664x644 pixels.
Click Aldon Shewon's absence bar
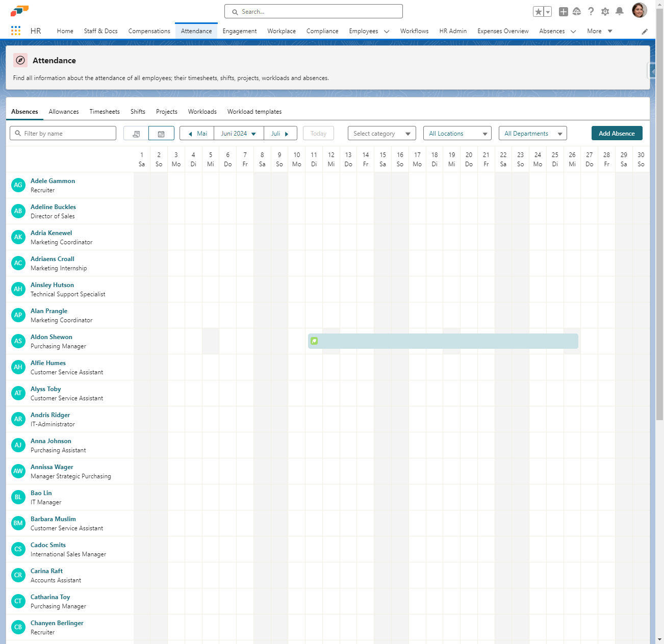443,341
